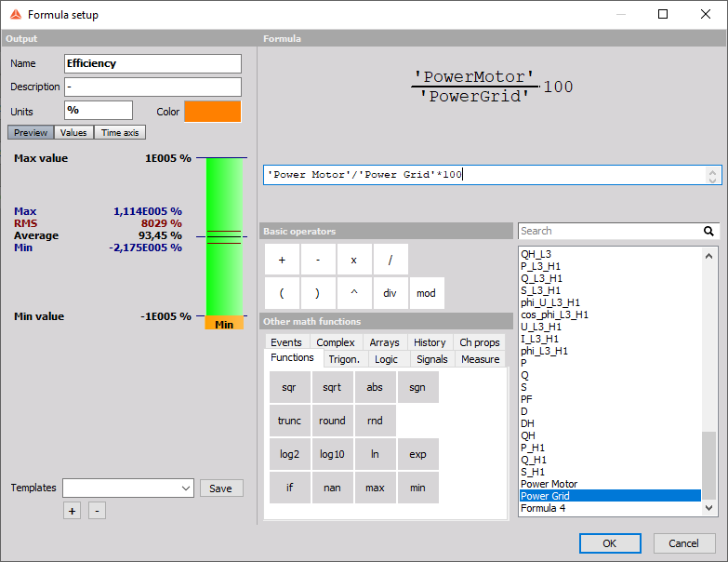Insert the mod operator
This screenshot has width=728, height=562.
[426, 293]
